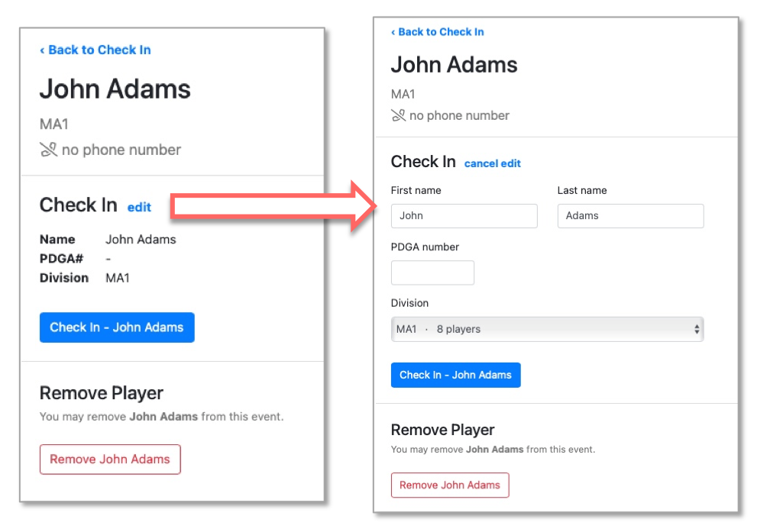Click the 'cancel edit' link

493,163
